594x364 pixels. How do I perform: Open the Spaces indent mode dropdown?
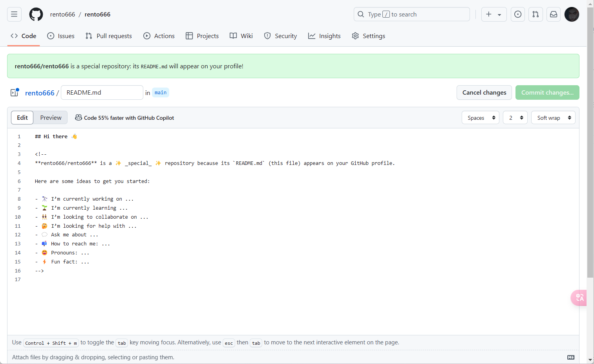click(x=481, y=118)
